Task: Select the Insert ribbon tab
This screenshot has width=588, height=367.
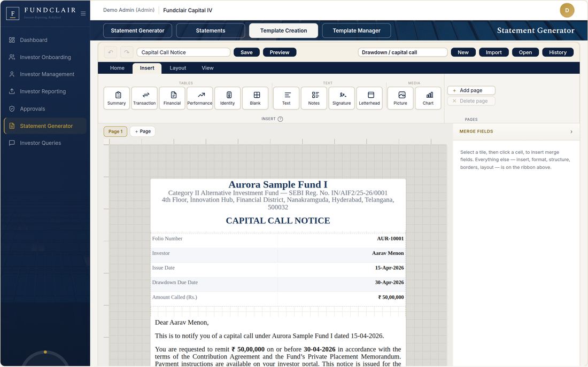Action: [x=147, y=68]
